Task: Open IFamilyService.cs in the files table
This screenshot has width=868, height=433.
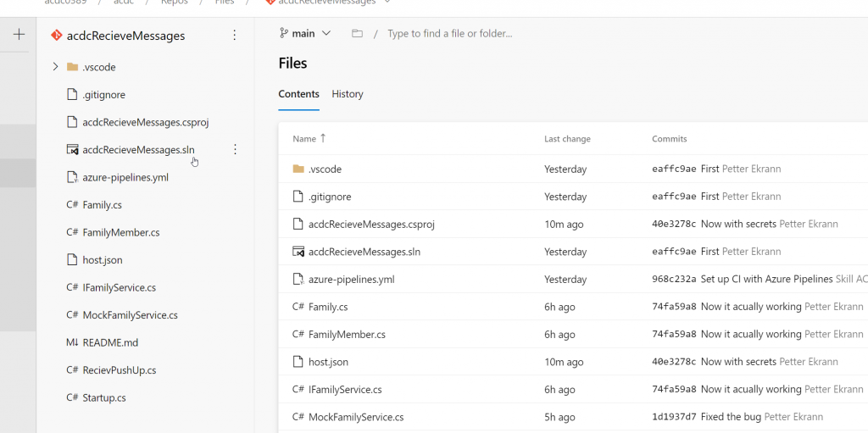Action: 346,390
